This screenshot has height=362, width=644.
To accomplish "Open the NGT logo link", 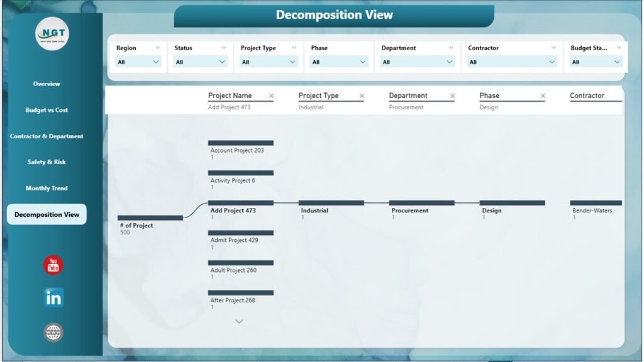I will [53, 35].
